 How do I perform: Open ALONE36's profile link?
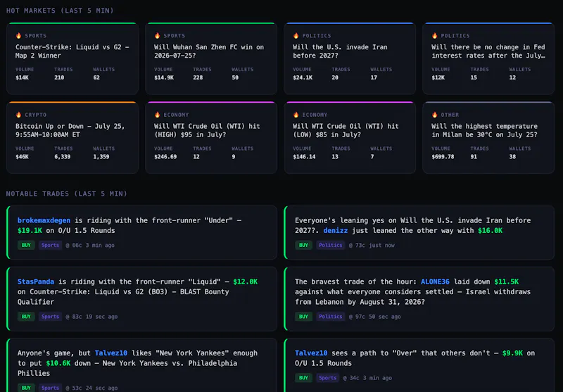click(435, 282)
